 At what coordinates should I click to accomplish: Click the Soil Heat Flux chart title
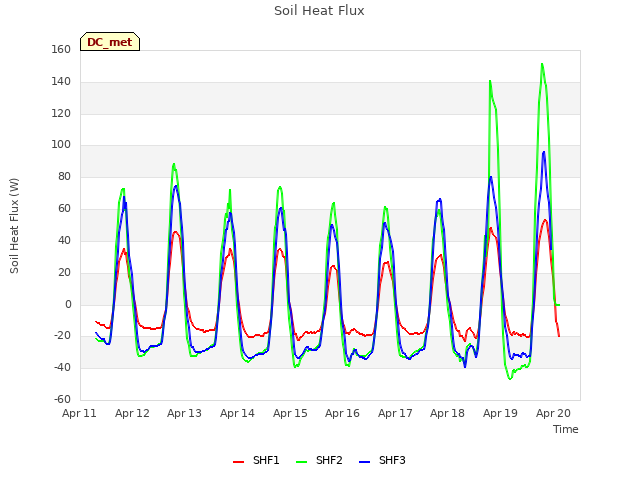tap(319, 11)
